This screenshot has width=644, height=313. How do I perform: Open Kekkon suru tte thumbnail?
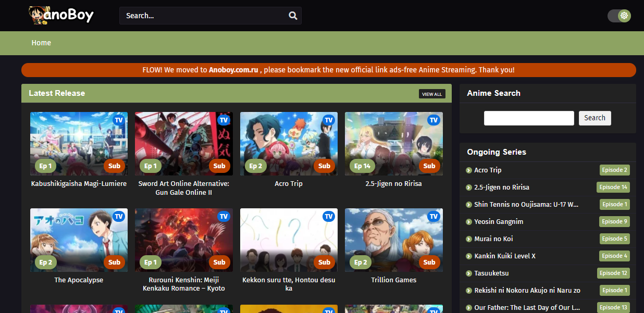289,240
